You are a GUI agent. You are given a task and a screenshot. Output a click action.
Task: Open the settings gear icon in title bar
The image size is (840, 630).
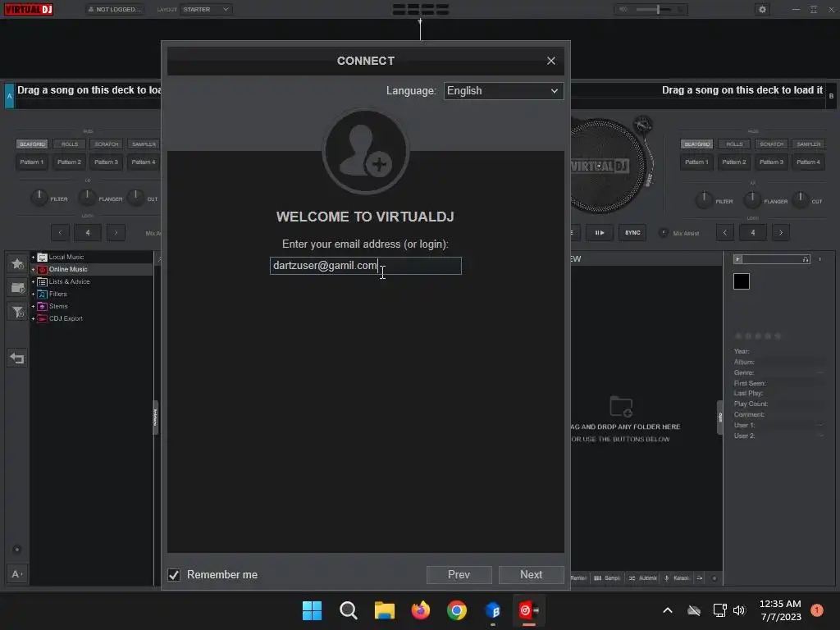coord(762,10)
